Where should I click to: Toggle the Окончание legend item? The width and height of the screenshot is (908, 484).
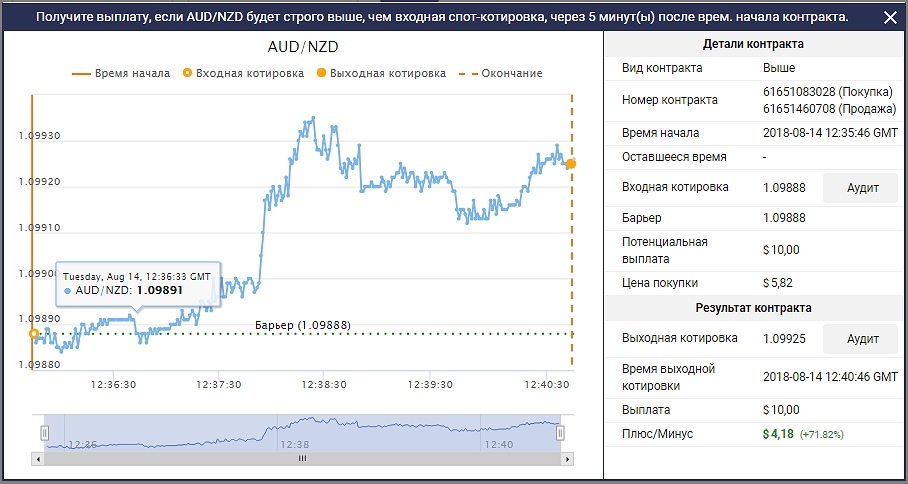click(501, 74)
